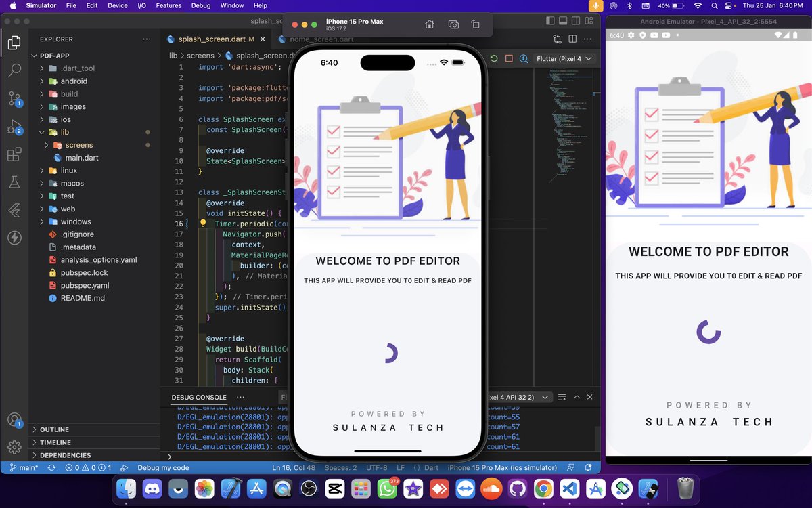
Task: Stop debugging with the red square
Action: pyautogui.click(x=509, y=59)
